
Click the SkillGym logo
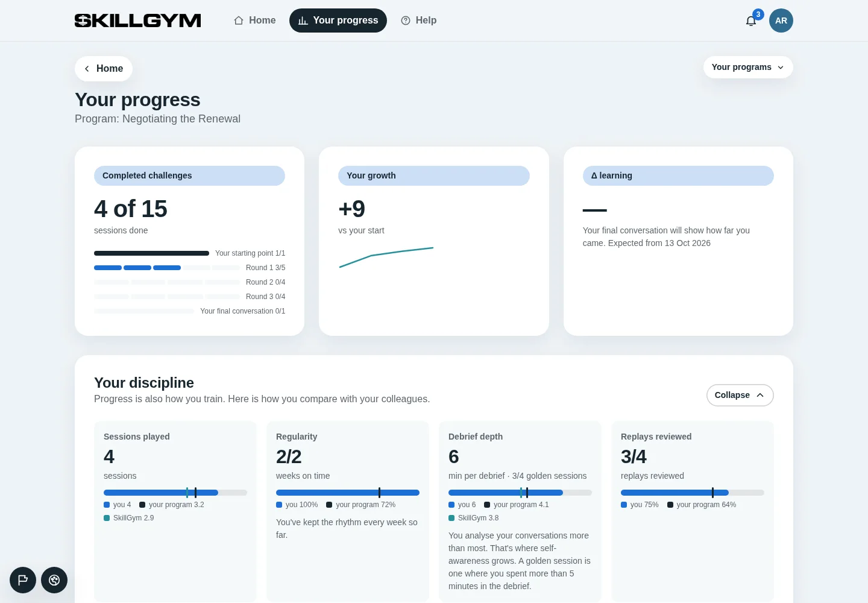pyautogui.click(x=137, y=21)
